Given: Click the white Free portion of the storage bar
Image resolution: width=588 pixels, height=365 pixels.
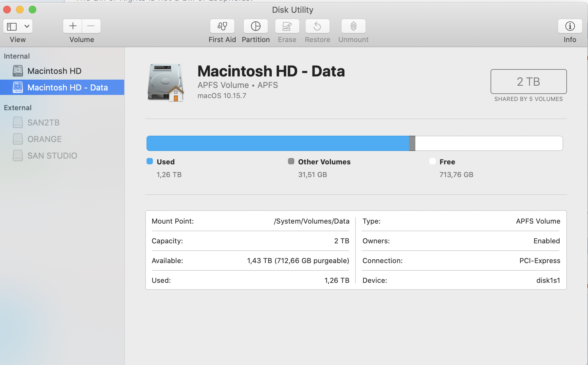Looking at the screenshot, I should point(489,143).
